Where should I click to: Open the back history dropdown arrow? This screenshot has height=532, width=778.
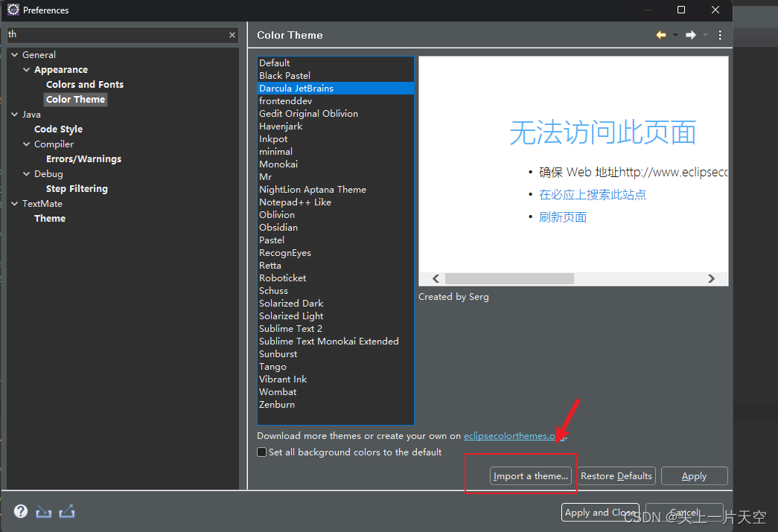pos(675,35)
